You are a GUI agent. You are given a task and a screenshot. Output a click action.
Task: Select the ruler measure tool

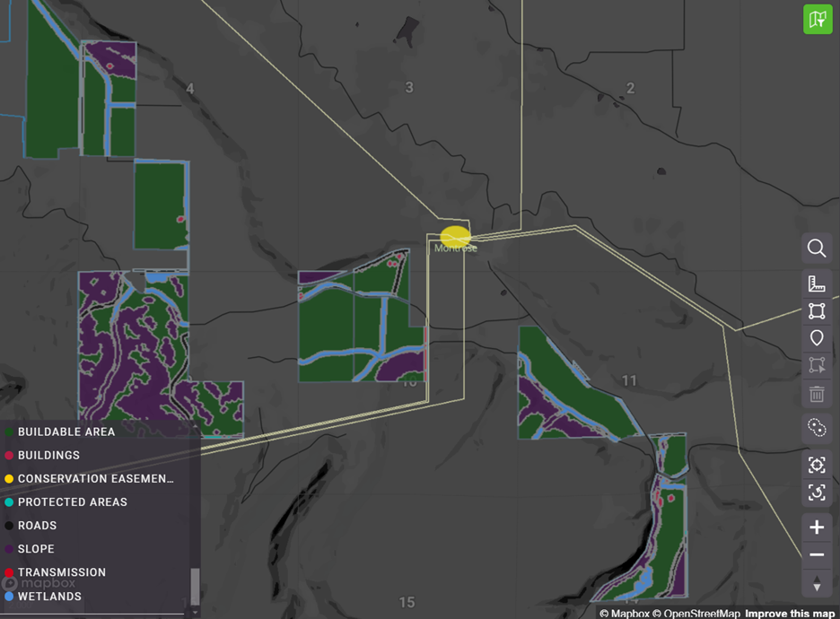click(817, 284)
